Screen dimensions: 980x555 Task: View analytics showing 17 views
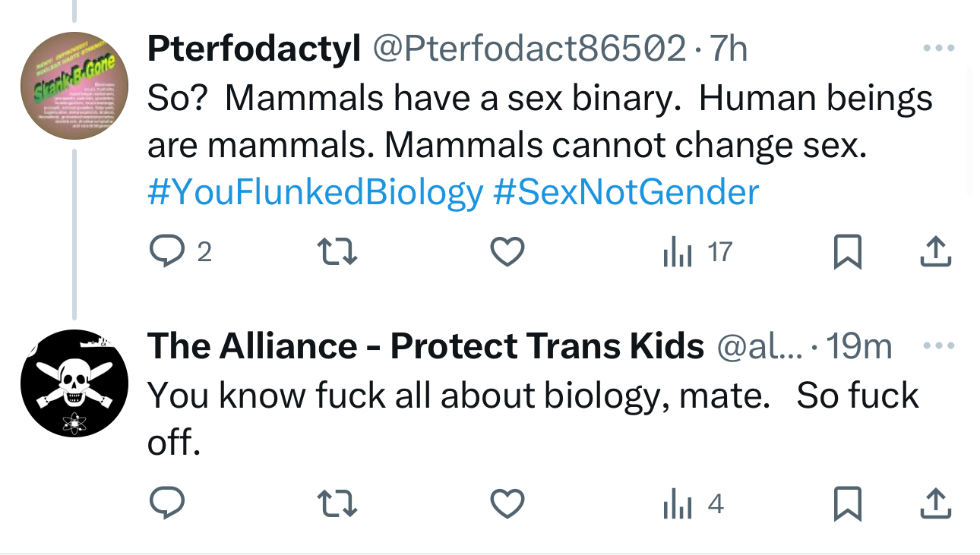click(x=697, y=252)
